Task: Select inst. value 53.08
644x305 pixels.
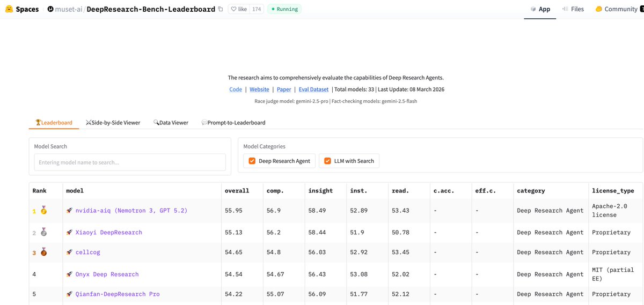Action: [359, 274]
